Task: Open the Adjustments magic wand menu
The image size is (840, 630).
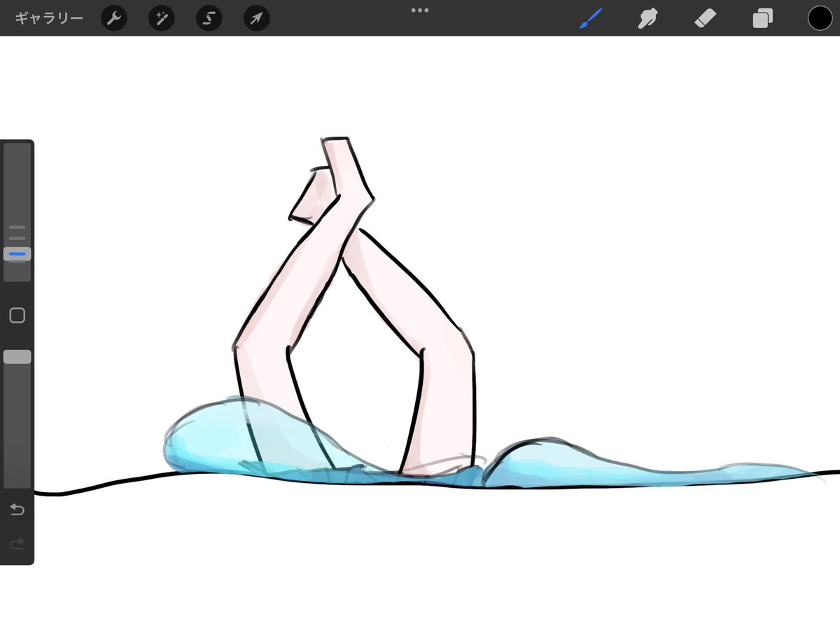Action: [162, 18]
